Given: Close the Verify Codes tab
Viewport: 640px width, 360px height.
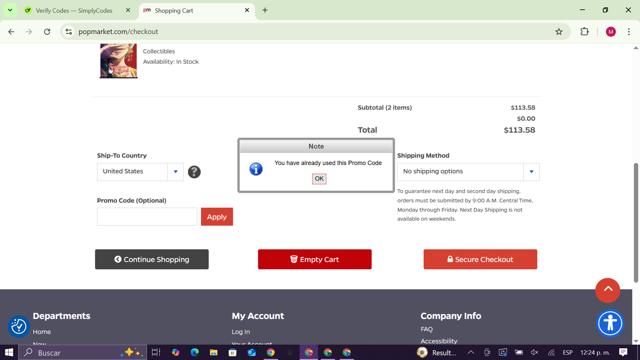Looking at the screenshot, I should [128, 10].
